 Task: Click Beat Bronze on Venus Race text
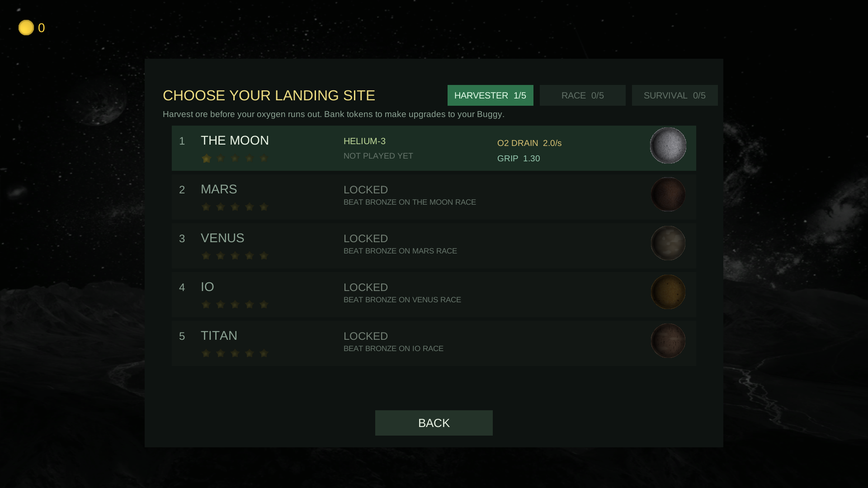[402, 300]
